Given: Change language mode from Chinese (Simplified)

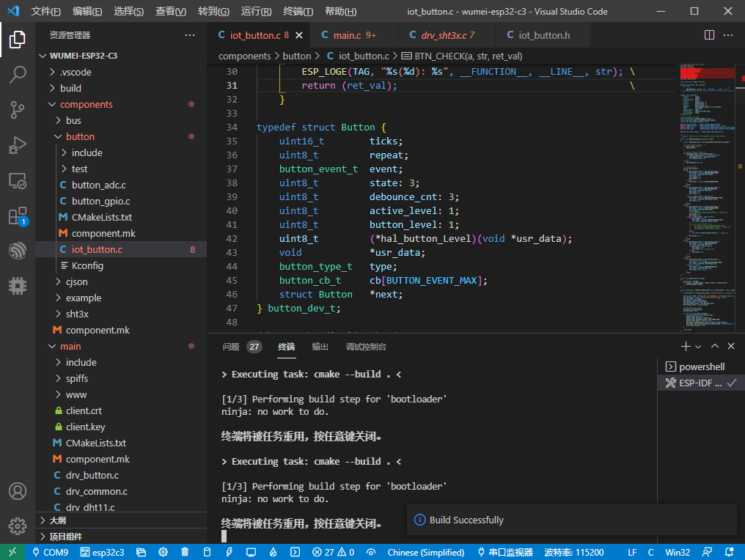Looking at the screenshot, I should pos(426,552).
